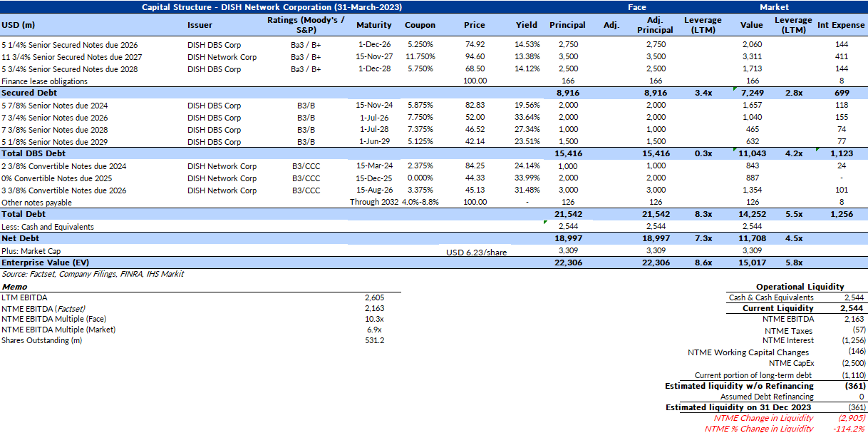Select the 'Assumed Debt Refinancing' label
The height and width of the screenshot is (433, 868).
[767, 397]
